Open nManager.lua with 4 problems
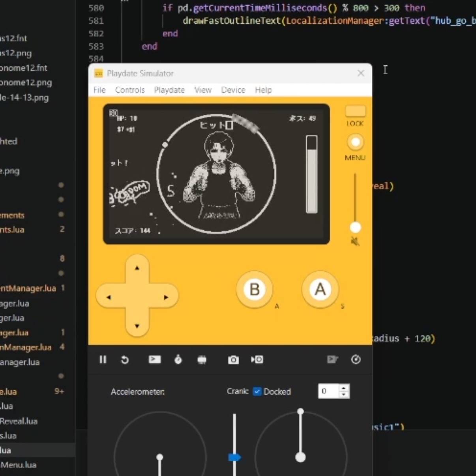476x476 pixels. pyautogui.click(x=26, y=347)
